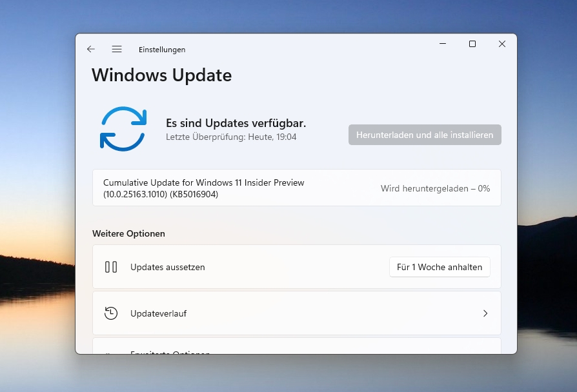Click the pause icon beside Updates aussetzen
Screen dimensions: 577x392
111,267
